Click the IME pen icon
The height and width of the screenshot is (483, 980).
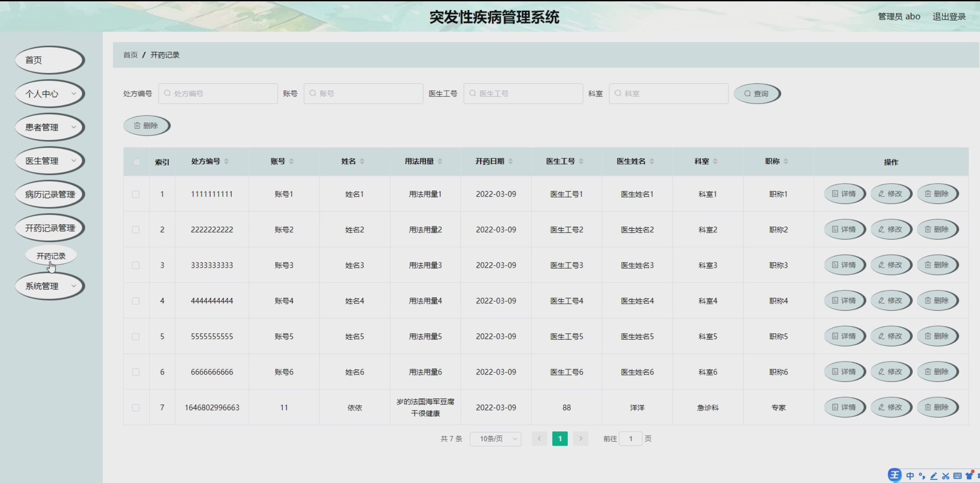pyautogui.click(x=934, y=476)
